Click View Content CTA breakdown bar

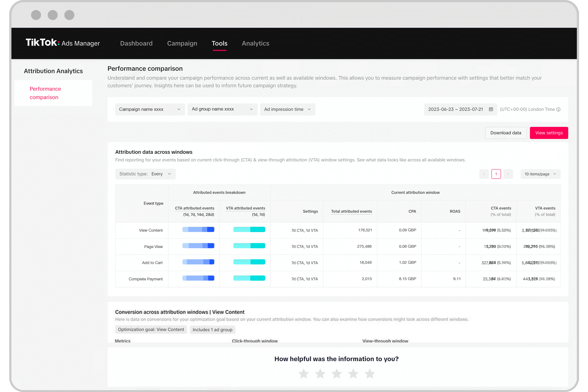pos(198,229)
